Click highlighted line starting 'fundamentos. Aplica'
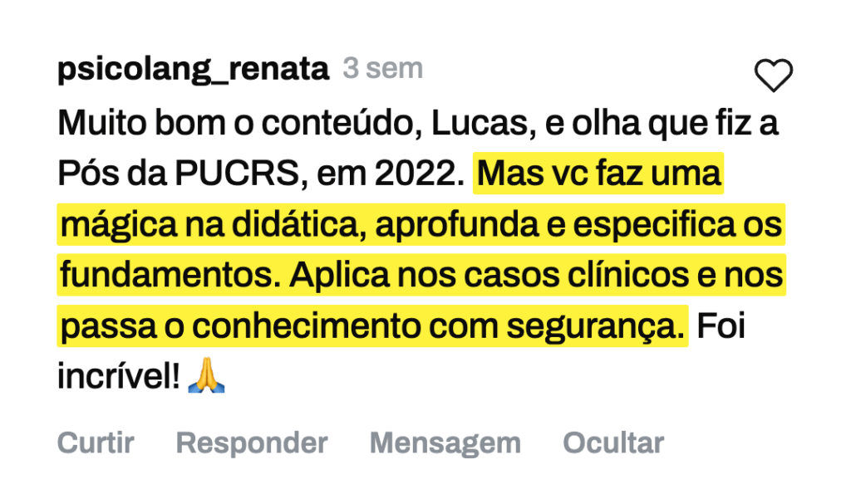This screenshot has width=851, height=504. 421,275
